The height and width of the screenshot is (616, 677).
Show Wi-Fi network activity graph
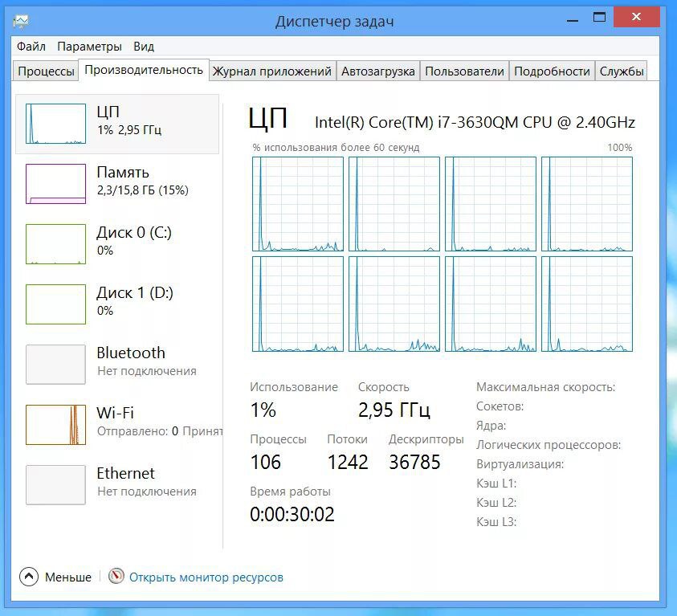(x=55, y=425)
